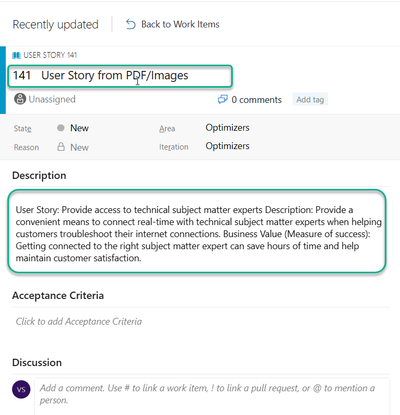
Task: Click the Add tag button
Action: coord(310,99)
